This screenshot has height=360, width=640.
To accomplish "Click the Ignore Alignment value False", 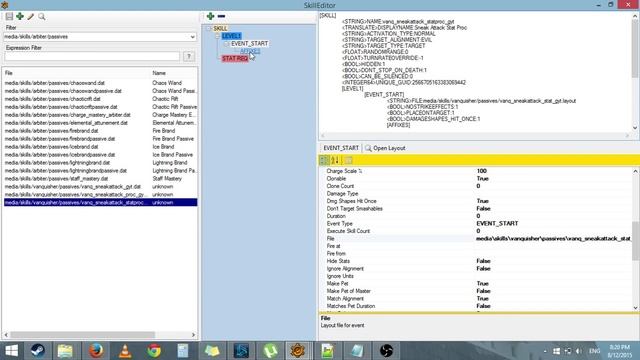I will point(483,269).
